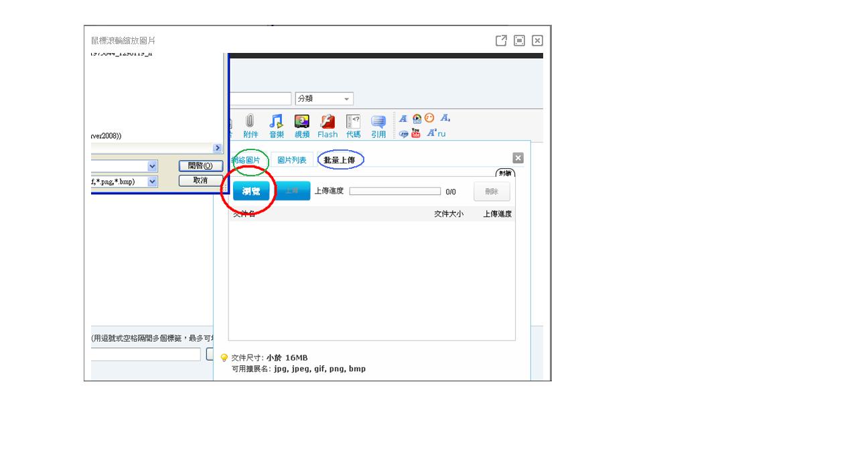Close the upload panel with the gray X
The height and width of the screenshot is (451, 868).
[x=518, y=158]
